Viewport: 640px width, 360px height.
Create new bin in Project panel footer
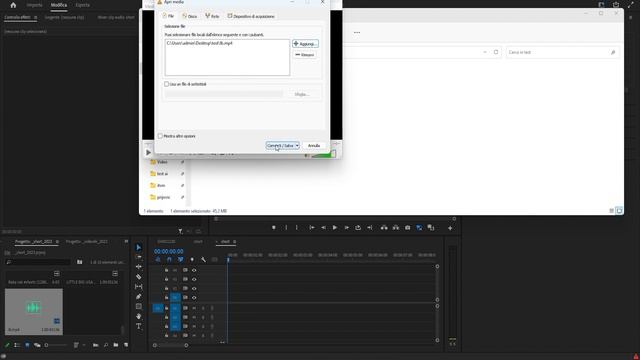[116, 345]
